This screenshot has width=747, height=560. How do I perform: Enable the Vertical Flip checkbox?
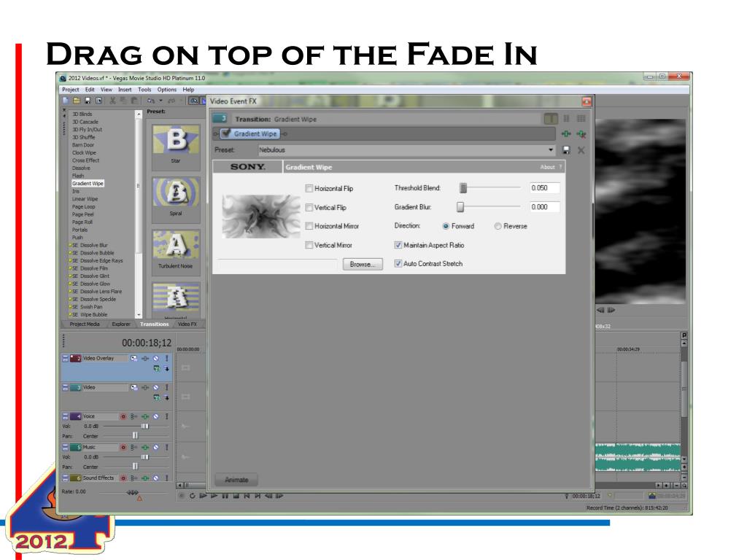click(309, 208)
